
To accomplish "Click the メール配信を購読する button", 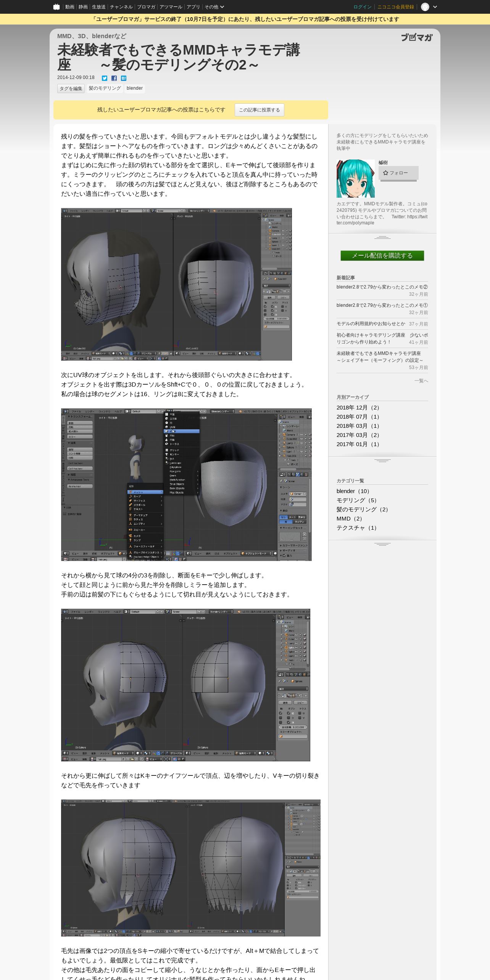I will pos(382,256).
